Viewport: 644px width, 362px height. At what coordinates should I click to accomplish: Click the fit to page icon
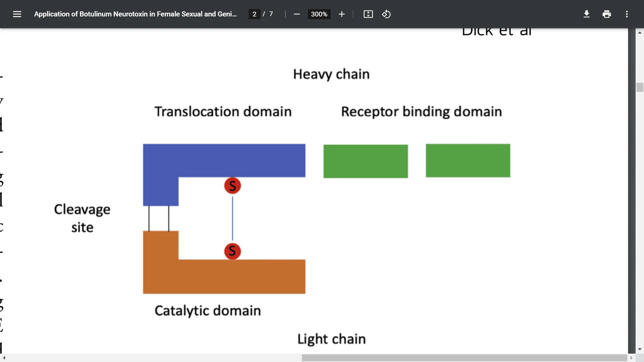(x=368, y=14)
